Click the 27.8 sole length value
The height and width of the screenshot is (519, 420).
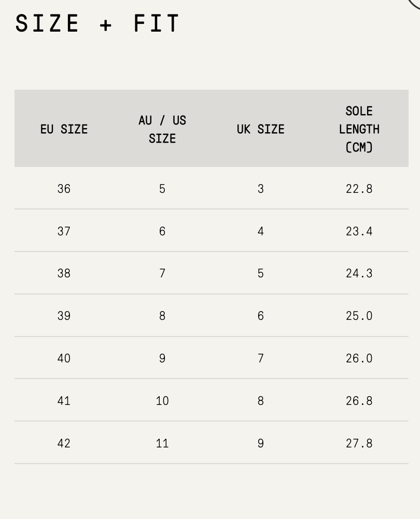pos(359,443)
